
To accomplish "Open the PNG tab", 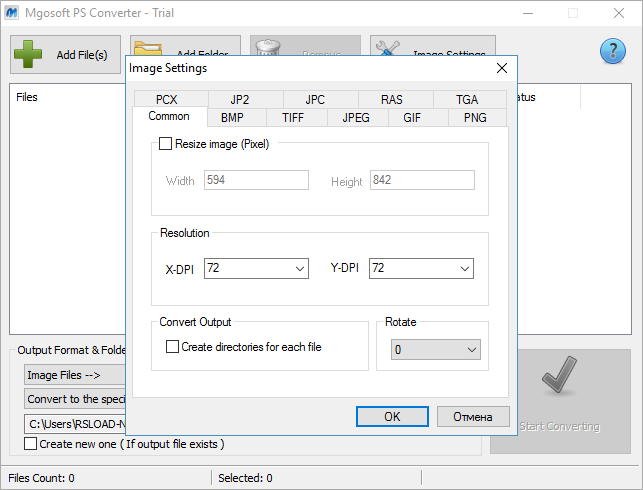I will (x=475, y=118).
